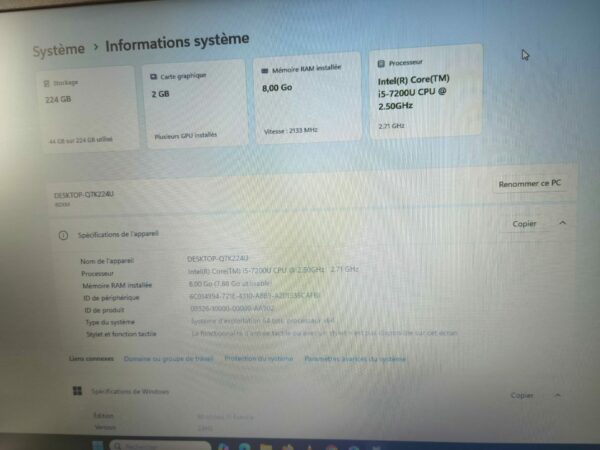Open the 'Protection du système' link
Screen dimensions: 600x450
tap(259, 359)
